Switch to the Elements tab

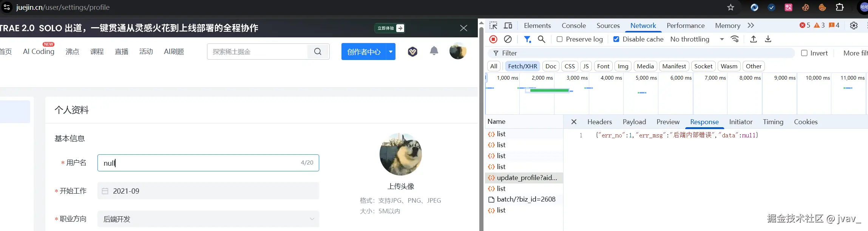click(537, 26)
